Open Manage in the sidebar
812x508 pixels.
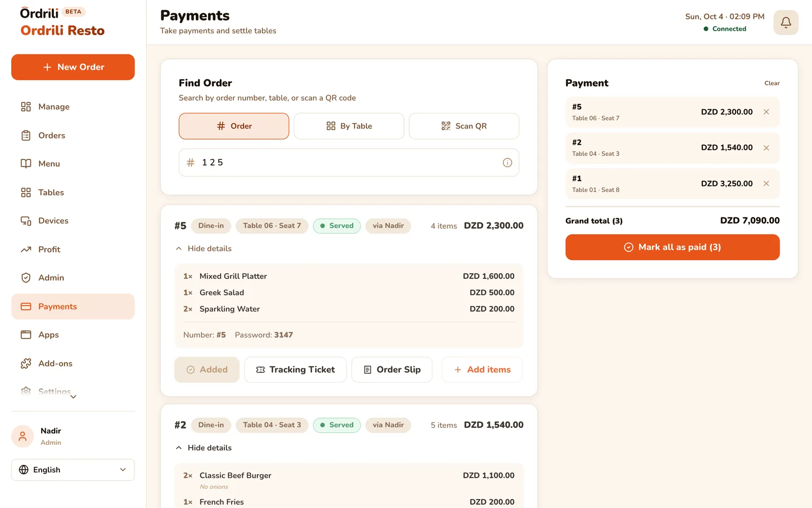(73, 107)
